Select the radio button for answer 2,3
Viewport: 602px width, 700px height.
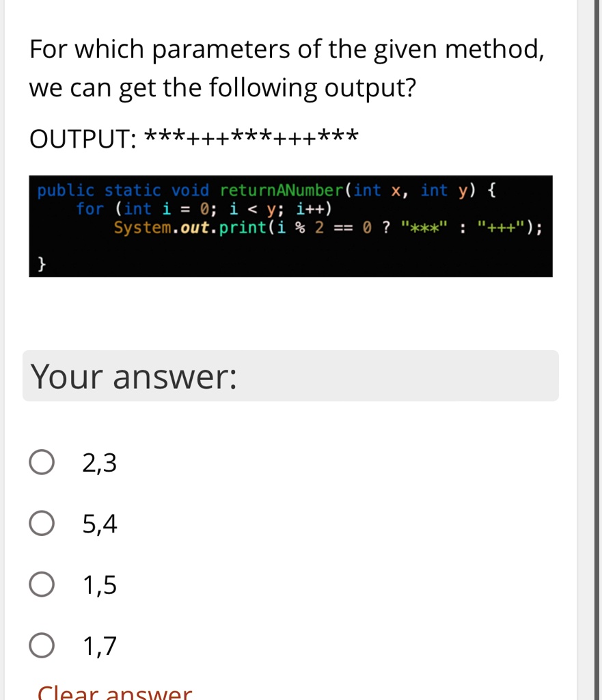click(x=41, y=461)
